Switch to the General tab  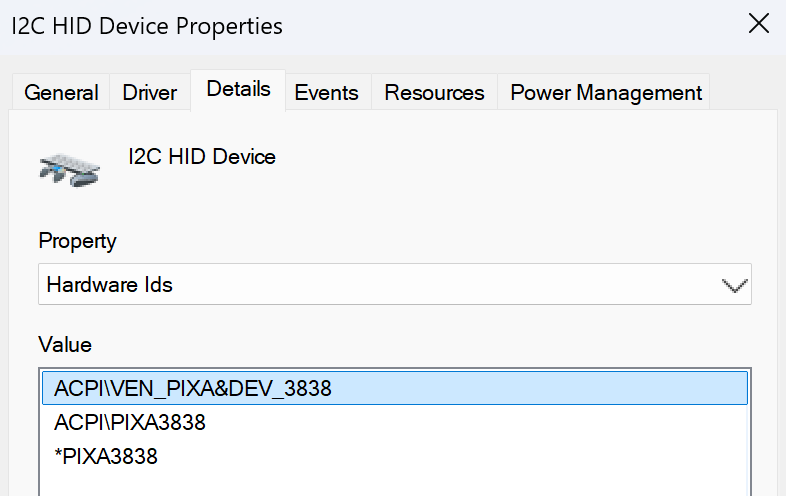[x=61, y=93]
